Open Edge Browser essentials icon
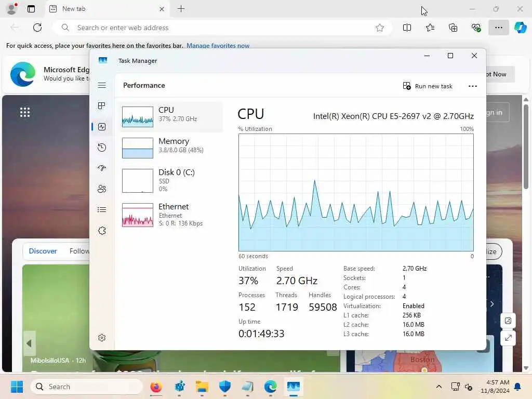The height and width of the screenshot is (399, 532). pos(476,28)
